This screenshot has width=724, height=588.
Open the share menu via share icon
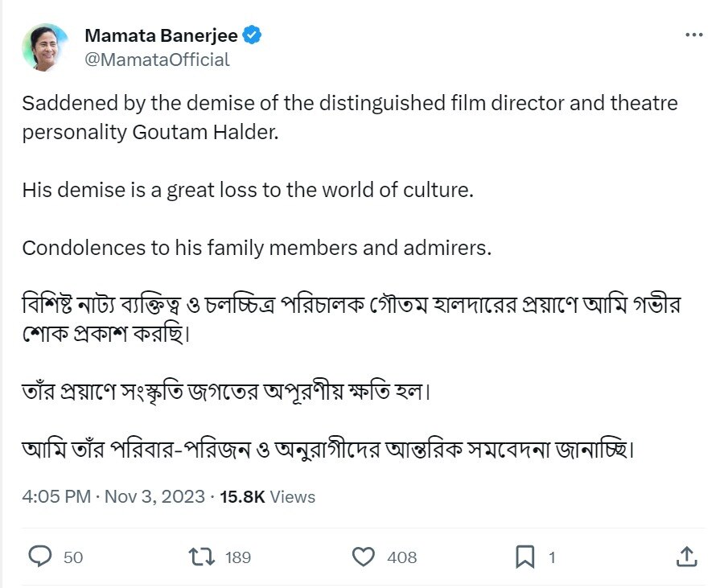tap(686, 556)
